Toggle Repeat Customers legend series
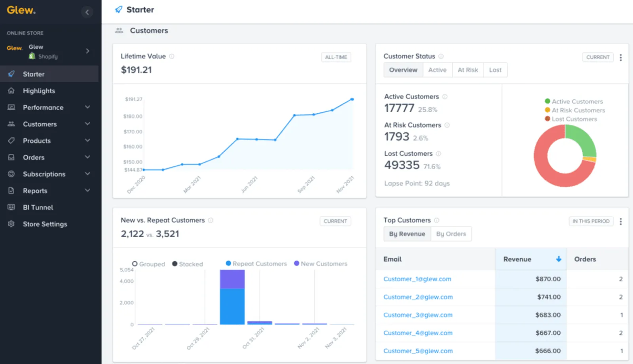 256,264
